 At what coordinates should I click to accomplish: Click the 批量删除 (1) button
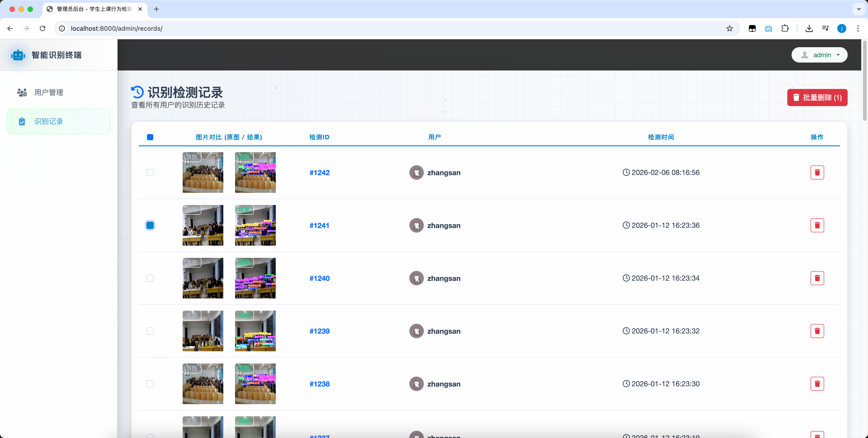pyautogui.click(x=817, y=98)
